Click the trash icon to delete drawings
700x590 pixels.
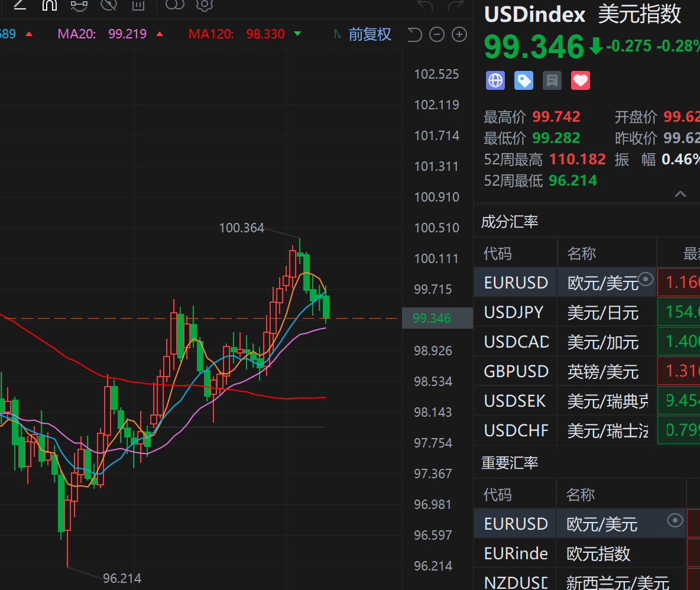tap(138, 5)
